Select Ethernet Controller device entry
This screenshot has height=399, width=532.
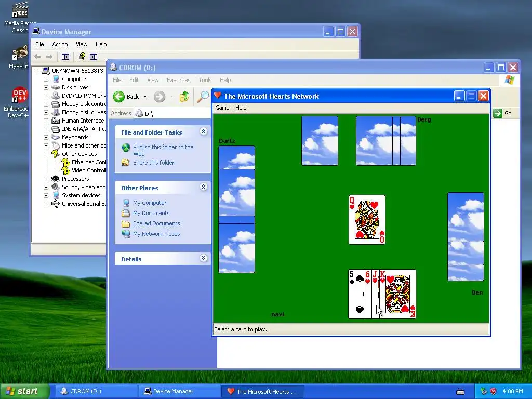(89, 162)
